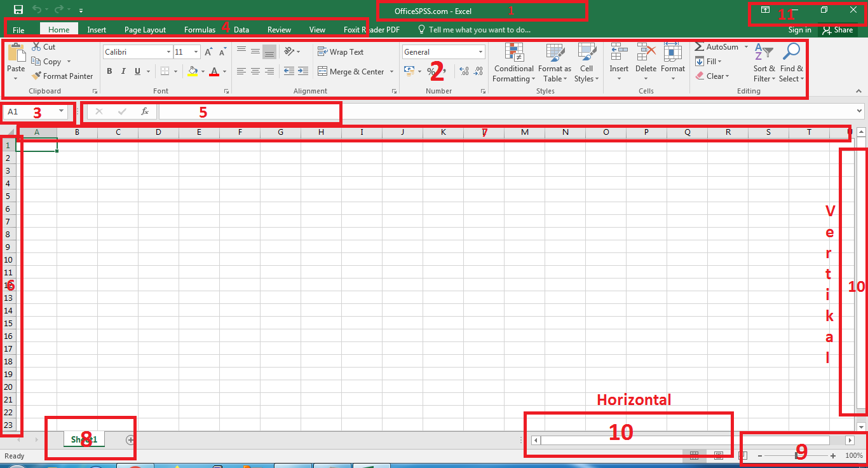Click the Format Painter brush
Screen dimensions: 868x468
(x=36, y=76)
